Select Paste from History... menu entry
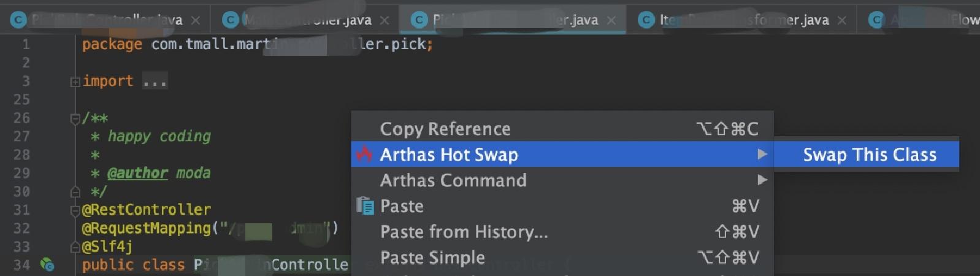 464,231
